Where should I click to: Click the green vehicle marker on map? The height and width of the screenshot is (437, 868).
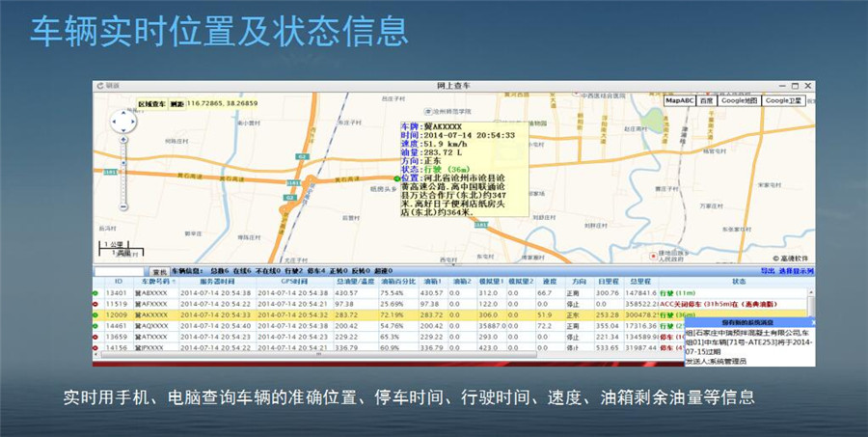point(396,178)
